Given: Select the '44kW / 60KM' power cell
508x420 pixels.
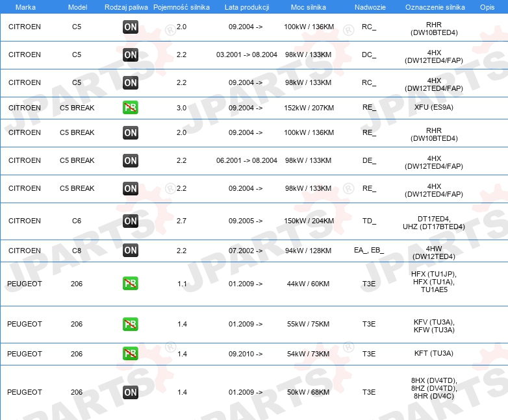Looking at the screenshot, I should [308, 284].
